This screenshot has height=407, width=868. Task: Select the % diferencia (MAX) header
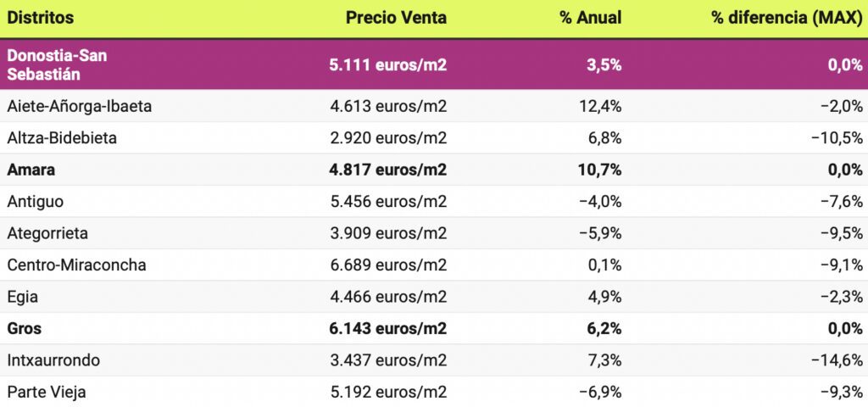tap(787, 18)
